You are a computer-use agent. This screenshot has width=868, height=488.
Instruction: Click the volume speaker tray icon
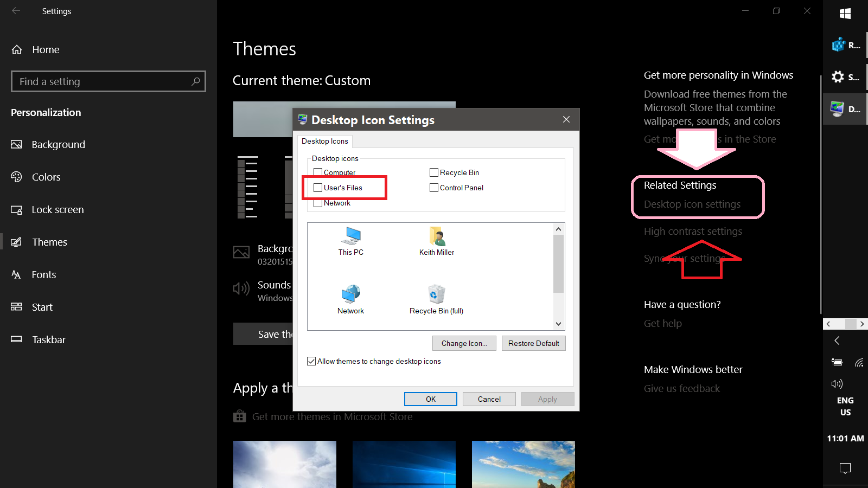tap(837, 384)
